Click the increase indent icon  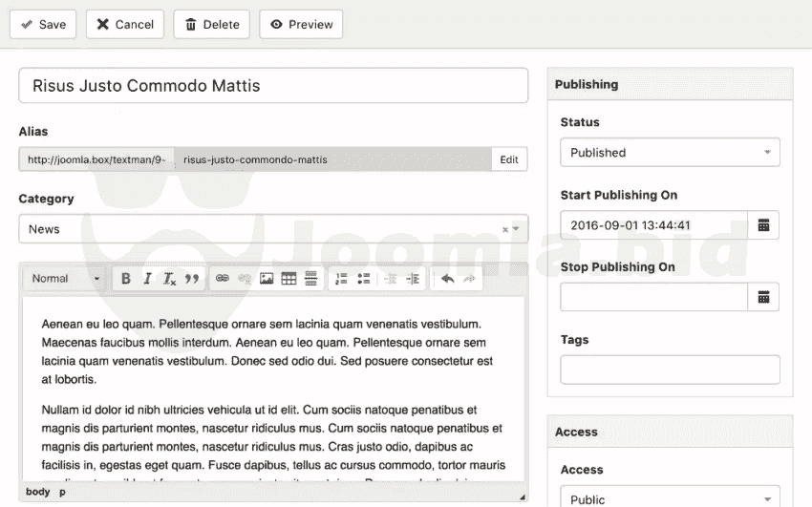[x=413, y=279]
